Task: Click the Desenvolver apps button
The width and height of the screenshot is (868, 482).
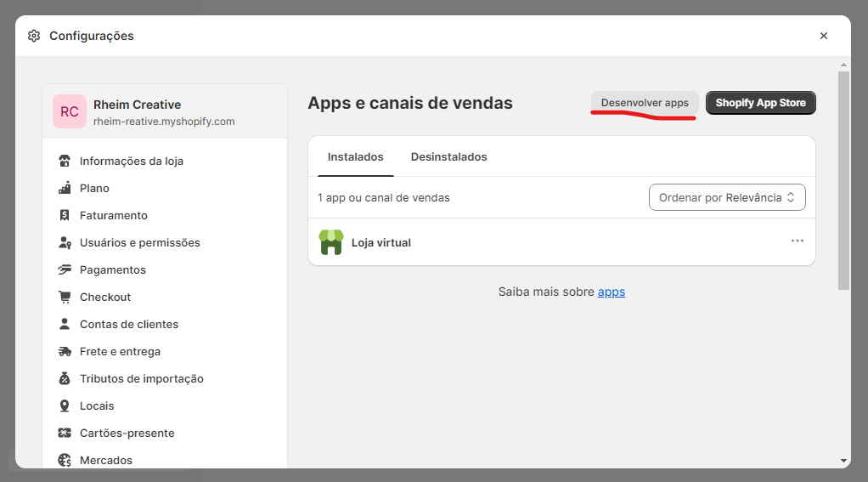Action: [x=645, y=103]
